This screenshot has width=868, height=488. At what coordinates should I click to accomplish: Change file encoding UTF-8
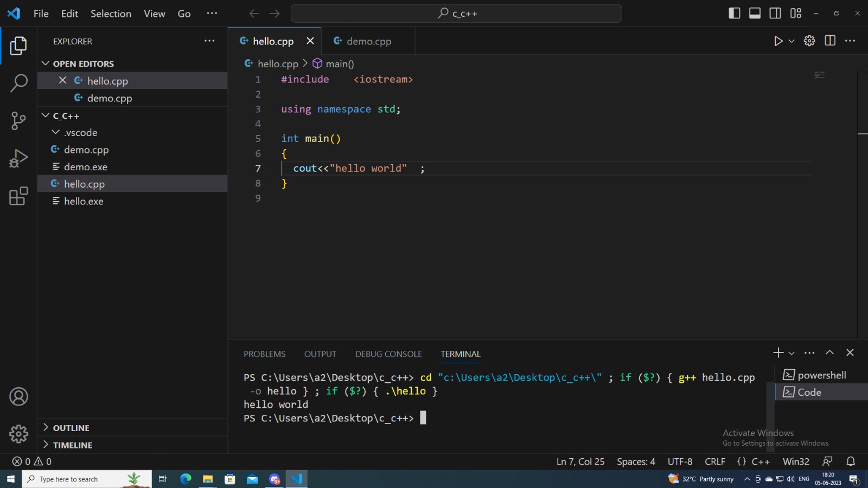tap(680, 461)
